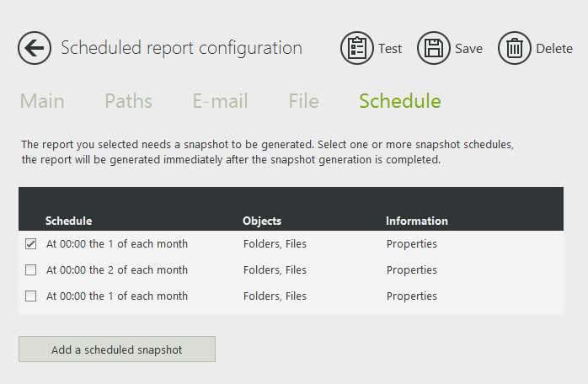Click the Information column header
This screenshot has height=384, width=588.
(417, 221)
